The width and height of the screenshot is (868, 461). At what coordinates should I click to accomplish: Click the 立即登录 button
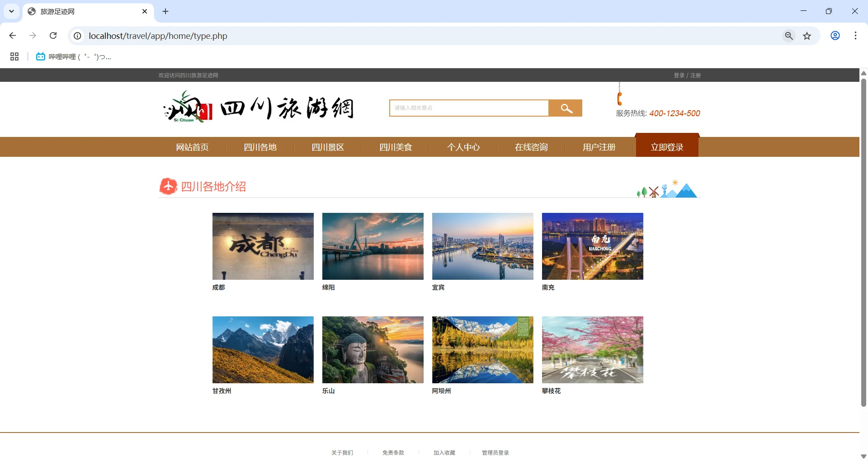667,146
